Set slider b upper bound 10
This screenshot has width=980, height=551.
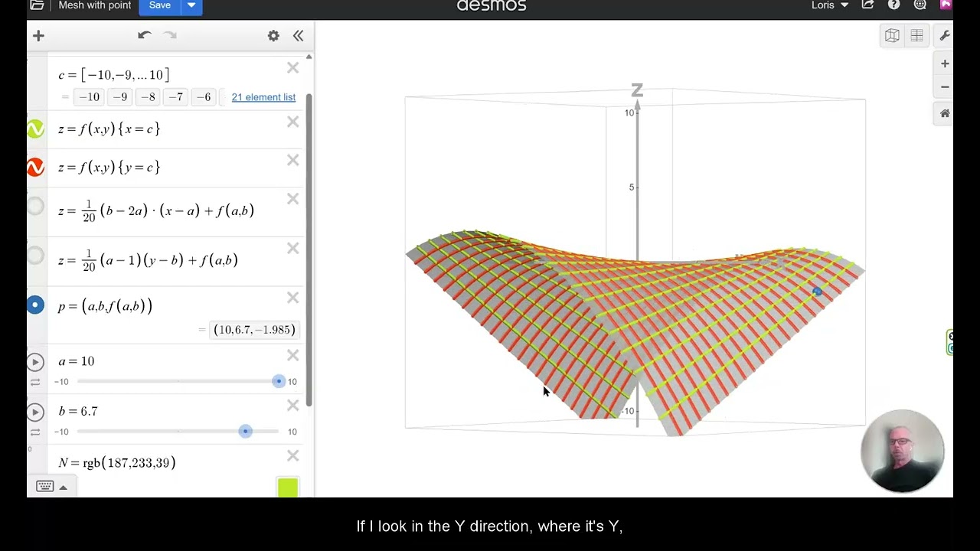coord(292,432)
